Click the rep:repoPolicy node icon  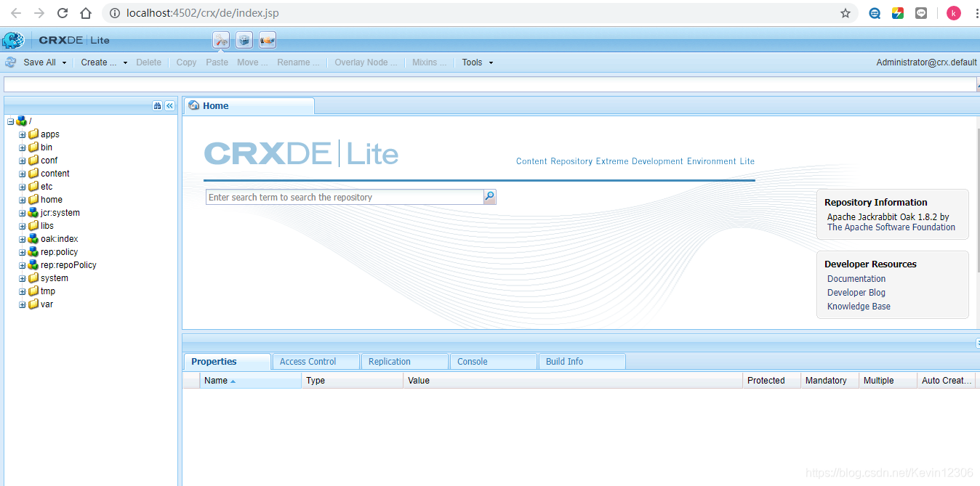point(33,265)
